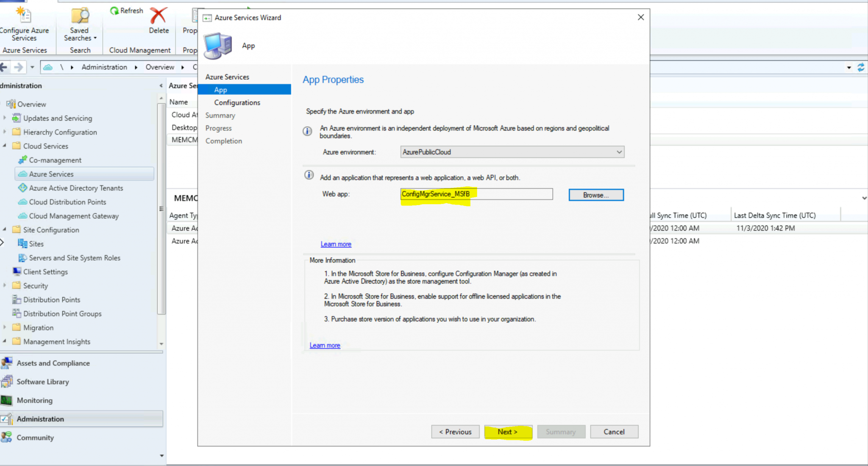Click the highlighted Next button

[507, 431]
